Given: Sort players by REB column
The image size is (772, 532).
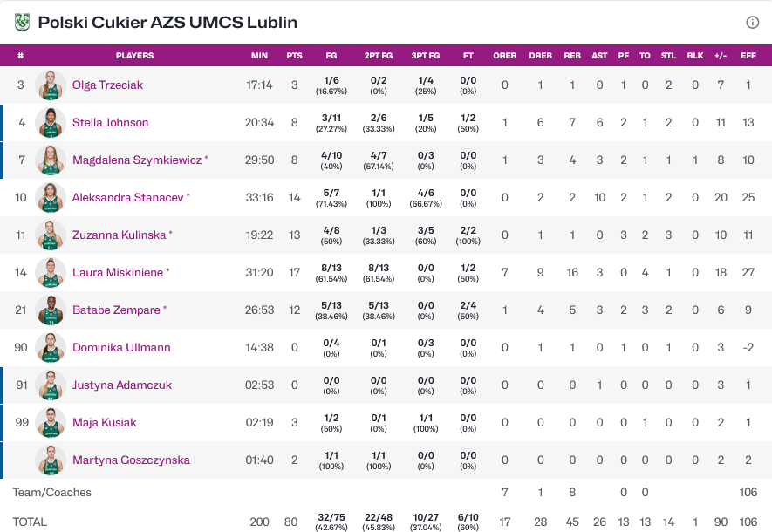Looking at the screenshot, I should 572,56.
